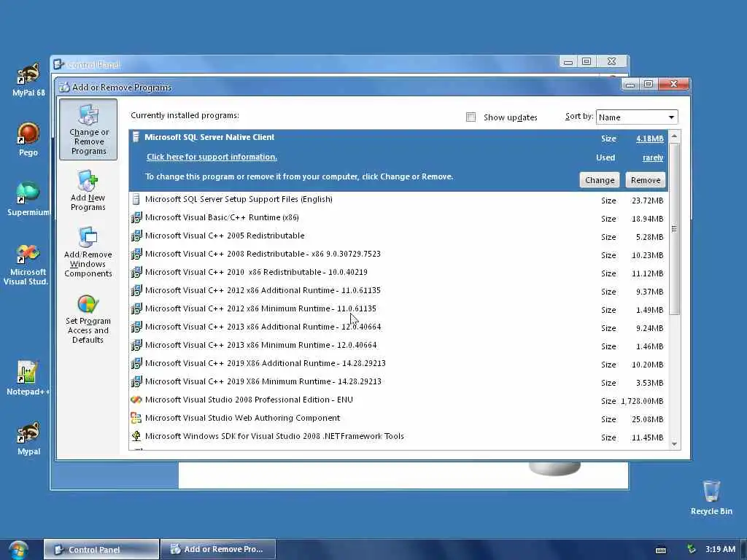Click the rarely used link
747x560 pixels.
653,157
